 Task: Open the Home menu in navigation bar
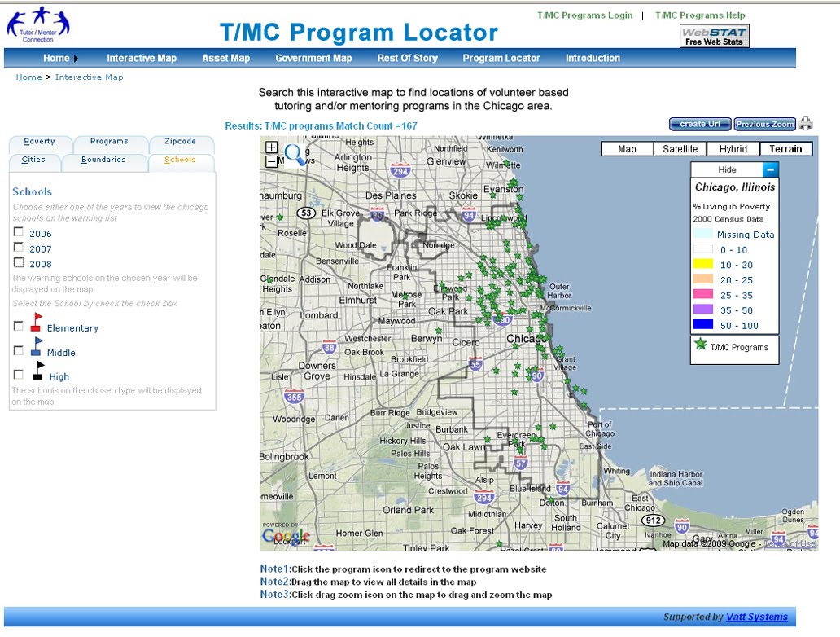coord(60,58)
